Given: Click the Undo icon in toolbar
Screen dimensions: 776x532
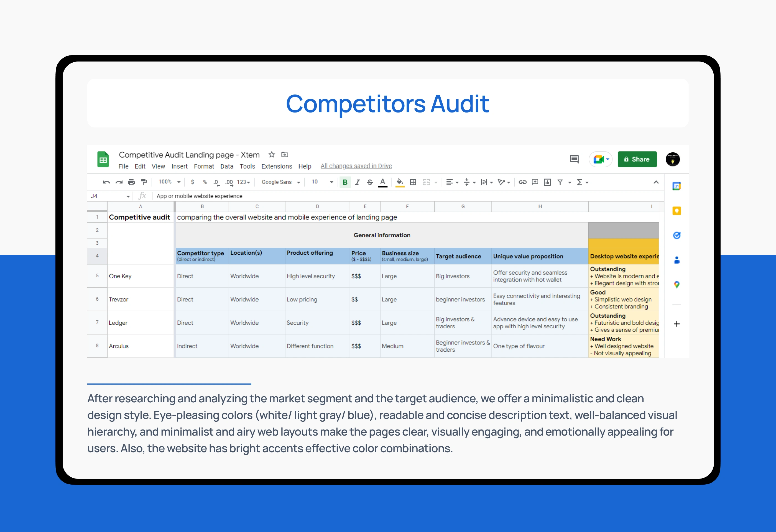Looking at the screenshot, I should pyautogui.click(x=106, y=182).
